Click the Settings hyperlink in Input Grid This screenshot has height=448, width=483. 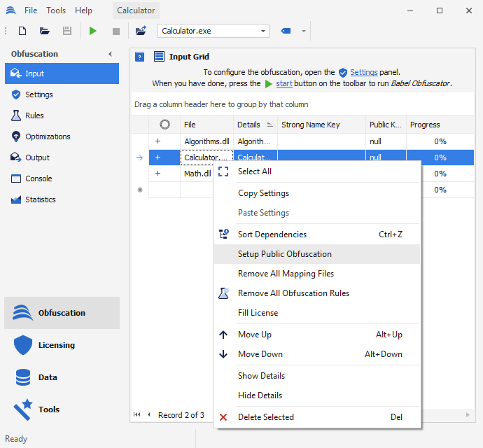coord(363,72)
